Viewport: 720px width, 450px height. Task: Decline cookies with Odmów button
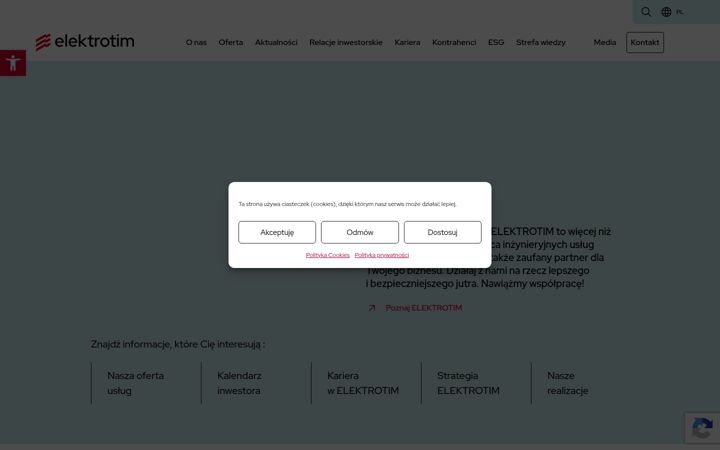360,232
